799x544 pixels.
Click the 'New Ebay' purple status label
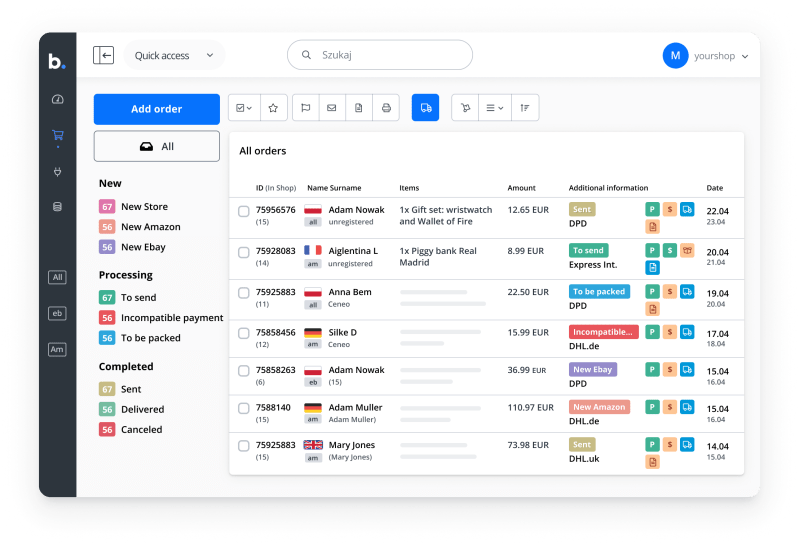pyautogui.click(x=593, y=369)
